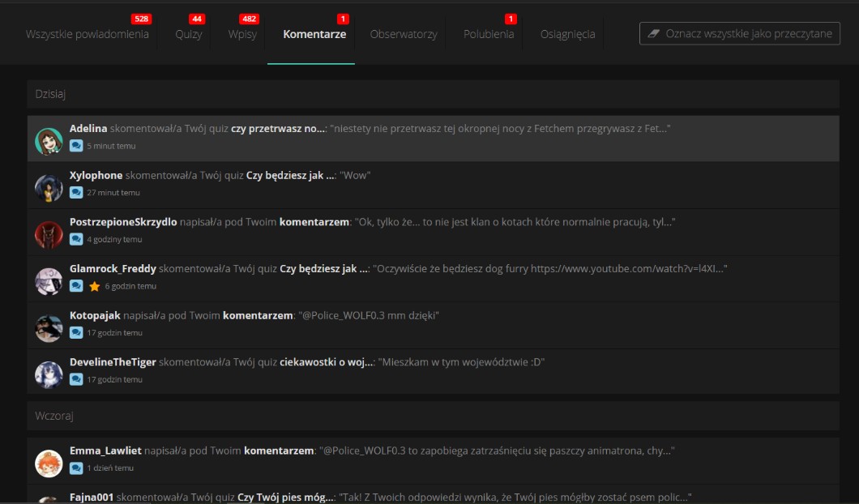
Task: Switch to the Quizy tab
Action: coord(189,34)
